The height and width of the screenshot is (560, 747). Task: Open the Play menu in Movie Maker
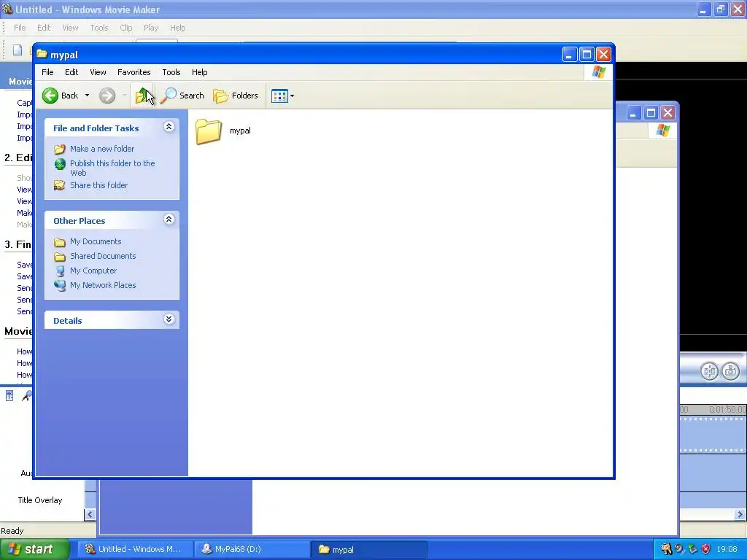point(150,28)
